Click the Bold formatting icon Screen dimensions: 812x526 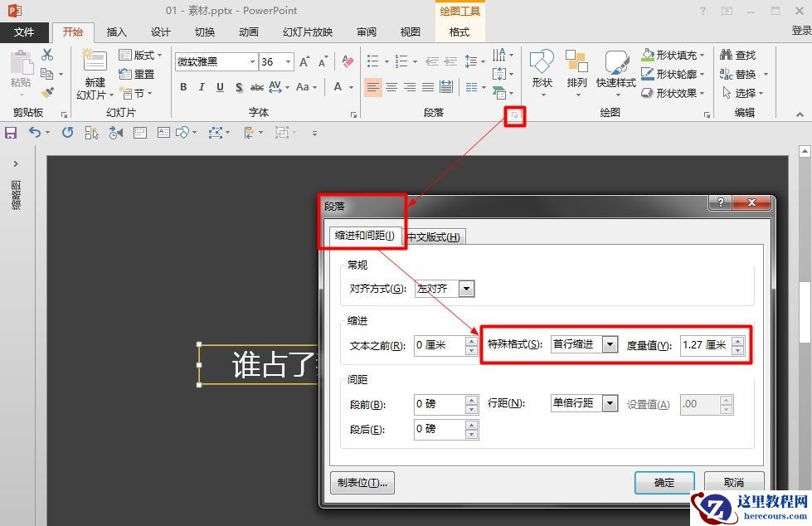[183, 87]
